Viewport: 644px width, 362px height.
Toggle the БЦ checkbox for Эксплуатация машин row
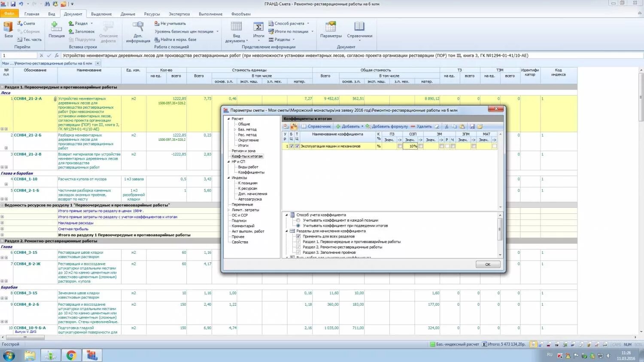pyautogui.click(x=292, y=146)
